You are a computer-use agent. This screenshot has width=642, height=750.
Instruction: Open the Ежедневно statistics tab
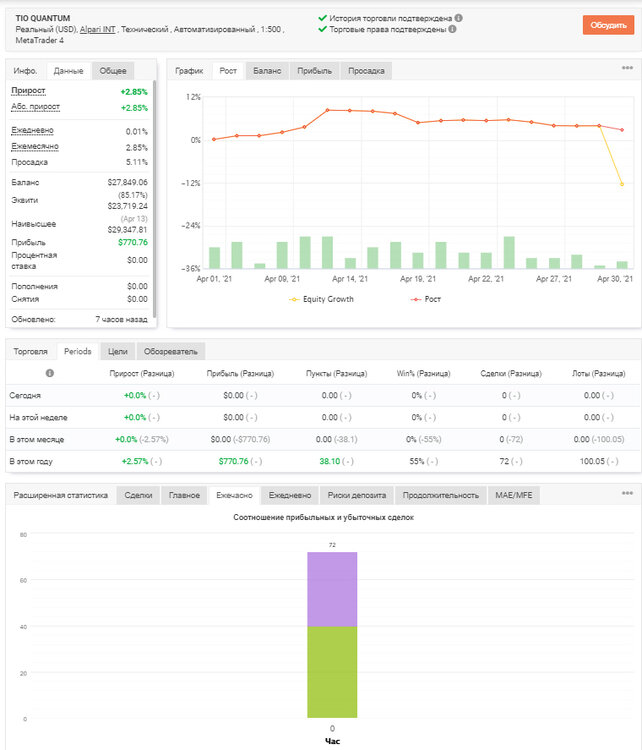click(x=290, y=496)
